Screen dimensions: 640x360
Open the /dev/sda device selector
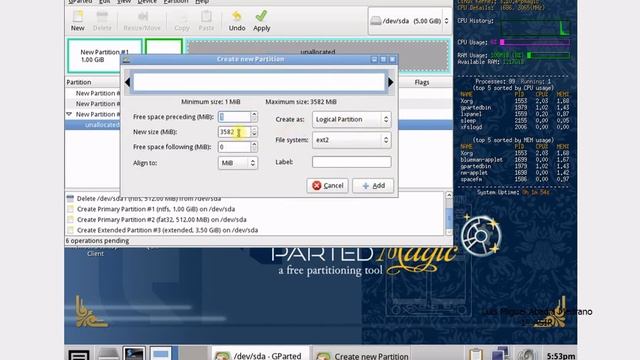click(410, 21)
